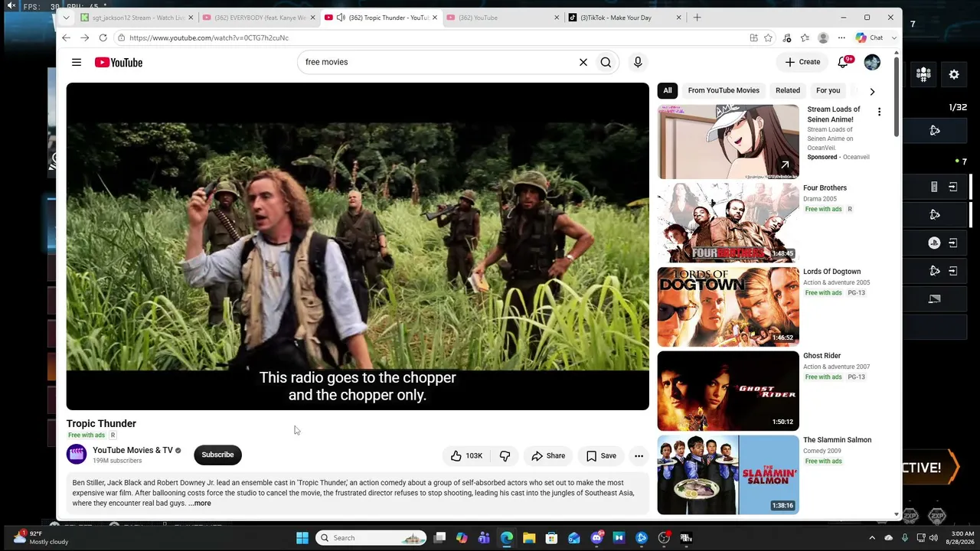This screenshot has width=980, height=551.
Task: Clear the 'free movies' search text
Action: tap(583, 62)
